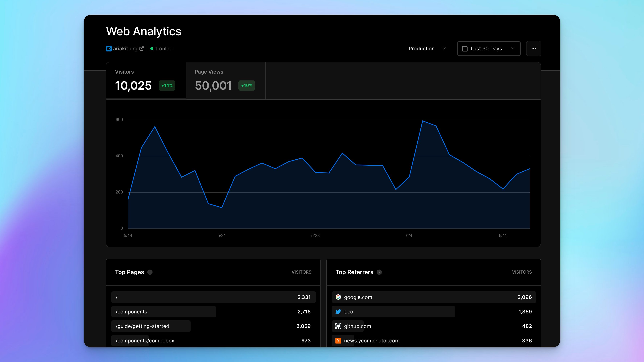Click the chevron arrow beside Production
644x362 pixels.
(x=444, y=49)
